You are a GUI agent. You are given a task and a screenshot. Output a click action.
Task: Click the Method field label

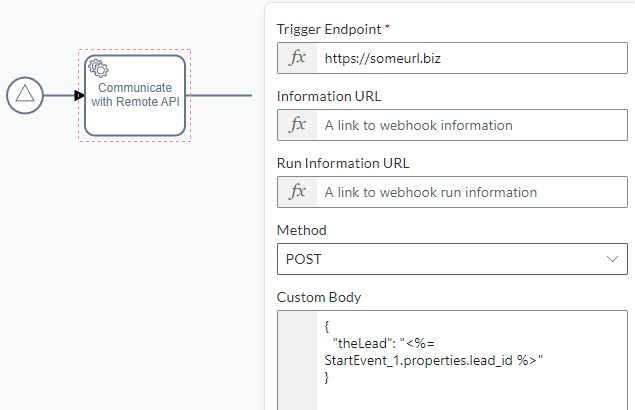[x=302, y=230]
